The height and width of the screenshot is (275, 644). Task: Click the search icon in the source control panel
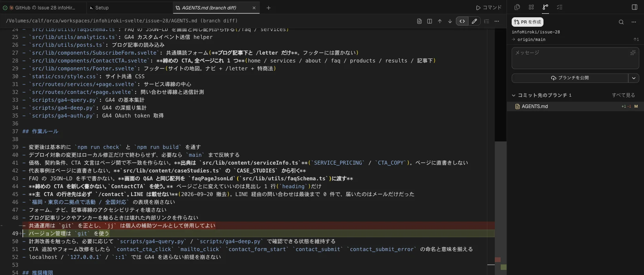coord(621,22)
